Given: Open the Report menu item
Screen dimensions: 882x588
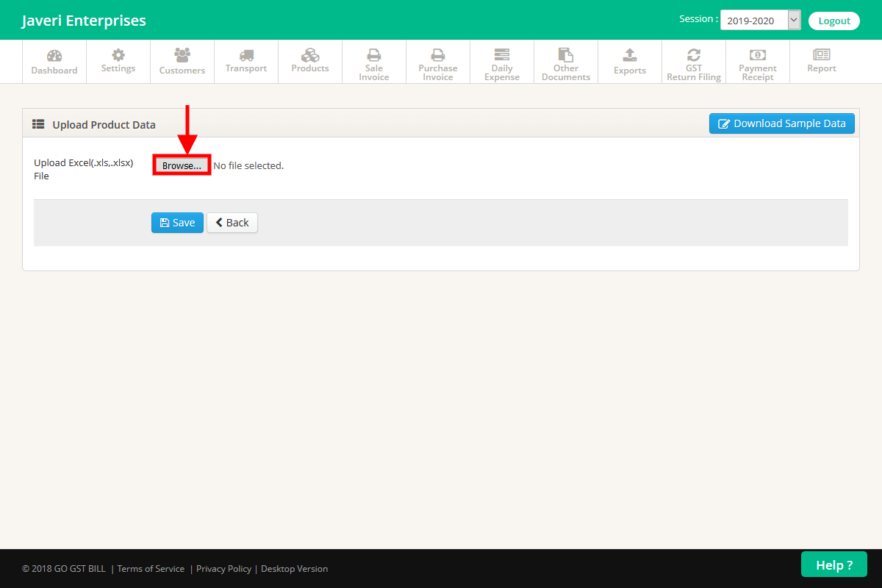Looking at the screenshot, I should [x=822, y=61].
